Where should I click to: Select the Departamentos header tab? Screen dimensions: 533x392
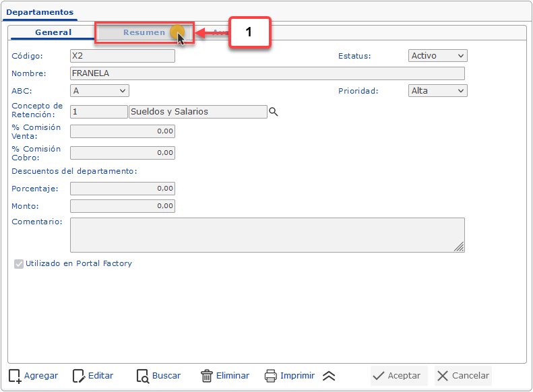point(40,12)
